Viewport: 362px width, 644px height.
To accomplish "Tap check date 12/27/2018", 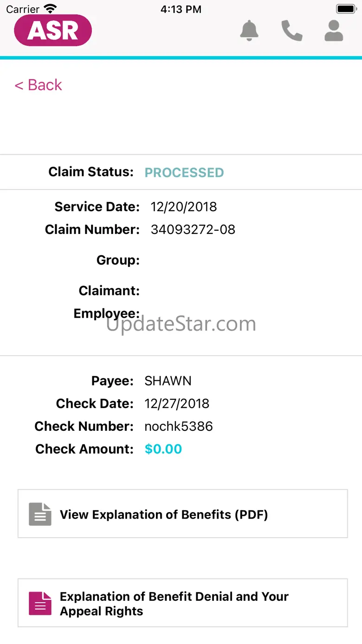I will click(177, 403).
